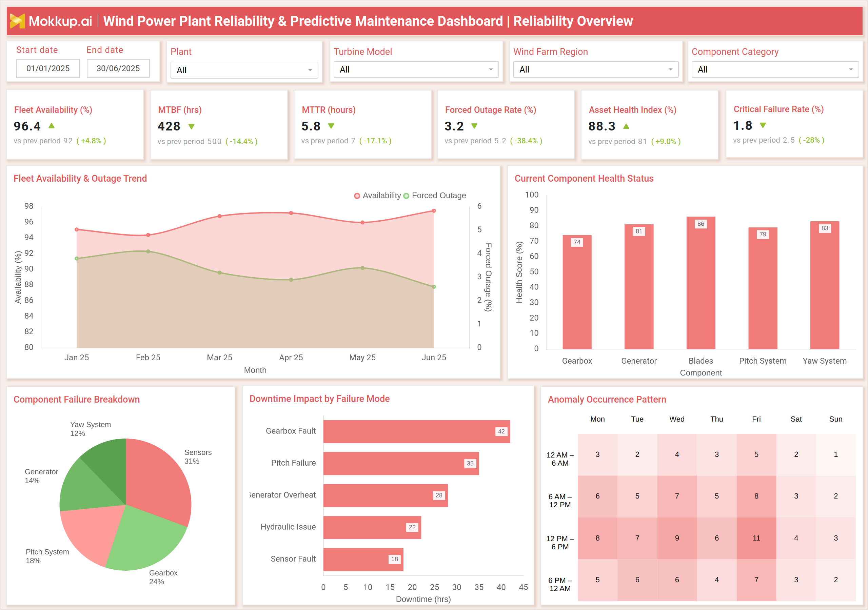The height and width of the screenshot is (610, 868).
Task: Select the Gearbox Fault downtime bar
Action: pyautogui.click(x=417, y=432)
